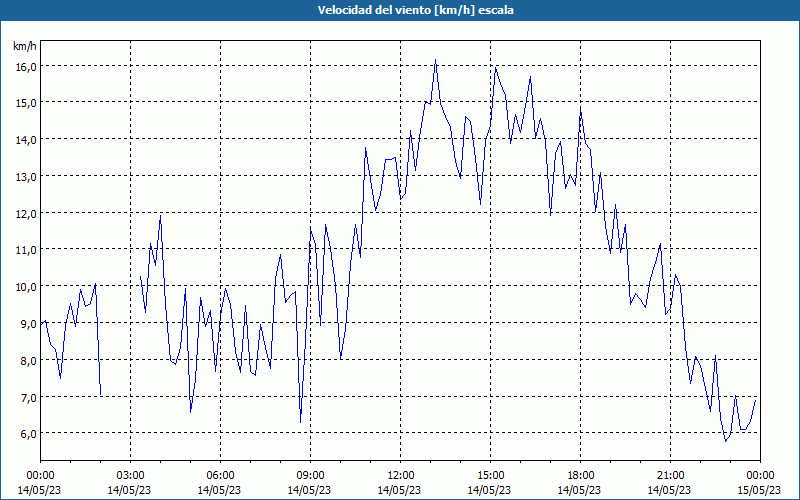Select the 9,0 y-axis value
Image resolution: width=800 pixels, height=500 pixels.
pyautogui.click(x=28, y=323)
